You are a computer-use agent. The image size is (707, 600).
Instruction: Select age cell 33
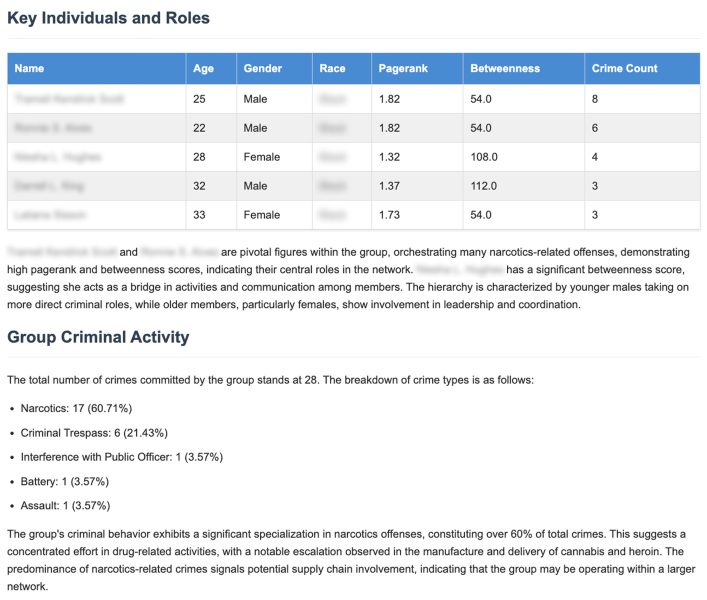click(199, 215)
